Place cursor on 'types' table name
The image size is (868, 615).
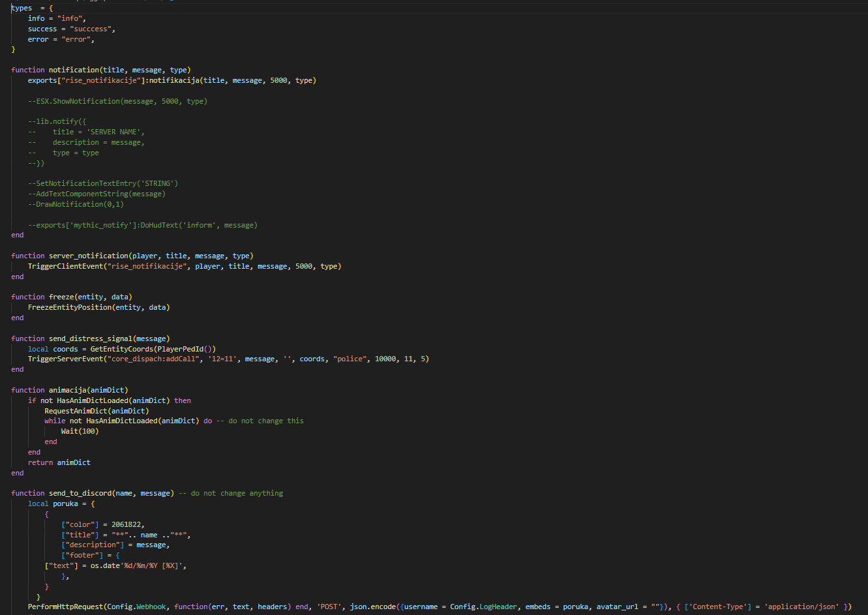click(22, 8)
